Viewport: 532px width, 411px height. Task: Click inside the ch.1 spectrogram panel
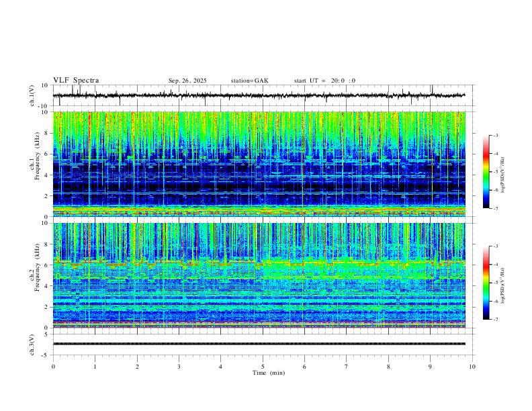259,164
